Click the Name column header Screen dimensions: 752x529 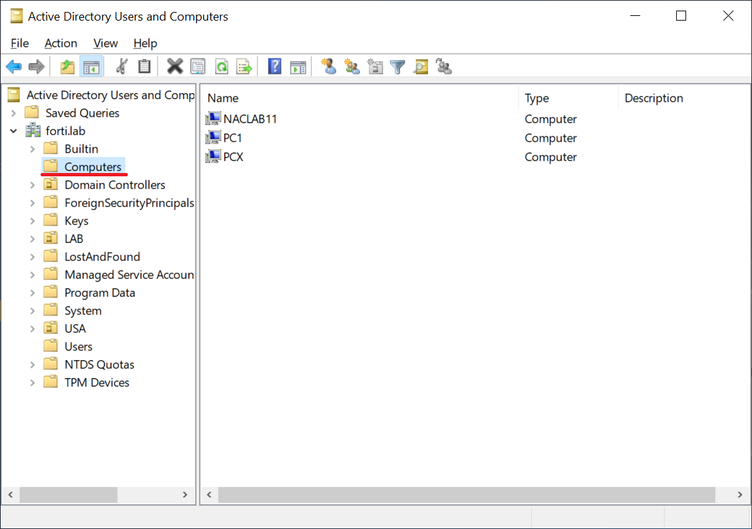(223, 98)
